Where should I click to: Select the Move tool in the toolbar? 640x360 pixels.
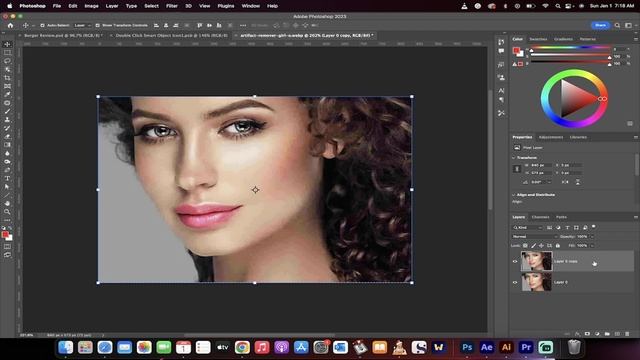click(7, 44)
